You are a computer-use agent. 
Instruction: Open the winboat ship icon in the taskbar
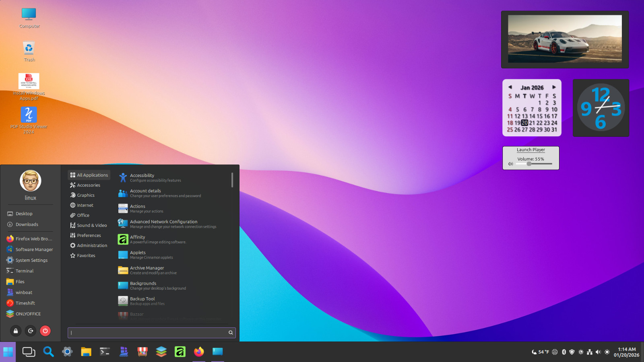[x=124, y=352]
